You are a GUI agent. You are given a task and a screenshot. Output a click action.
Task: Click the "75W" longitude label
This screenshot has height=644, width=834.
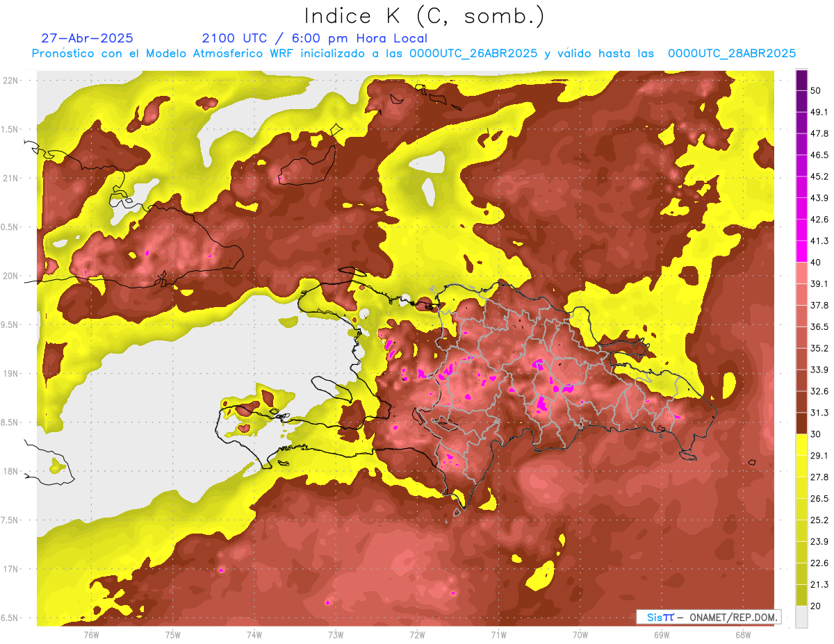(x=172, y=635)
